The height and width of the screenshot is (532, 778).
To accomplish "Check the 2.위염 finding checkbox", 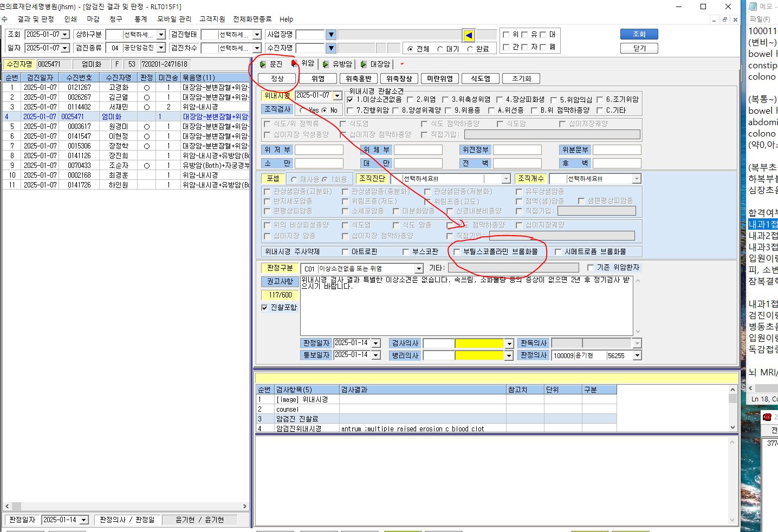I will pyautogui.click(x=410, y=100).
